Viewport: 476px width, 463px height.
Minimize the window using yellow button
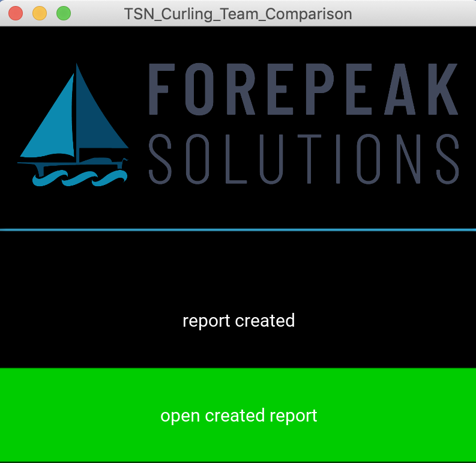pos(39,13)
